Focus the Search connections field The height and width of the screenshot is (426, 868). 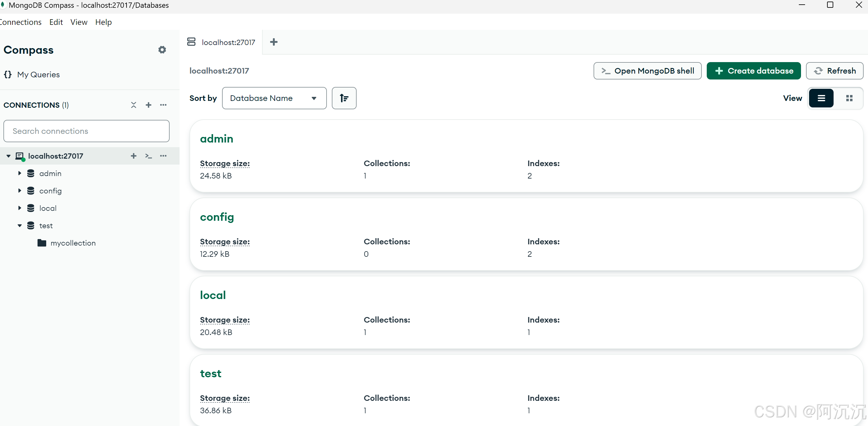[x=86, y=131]
